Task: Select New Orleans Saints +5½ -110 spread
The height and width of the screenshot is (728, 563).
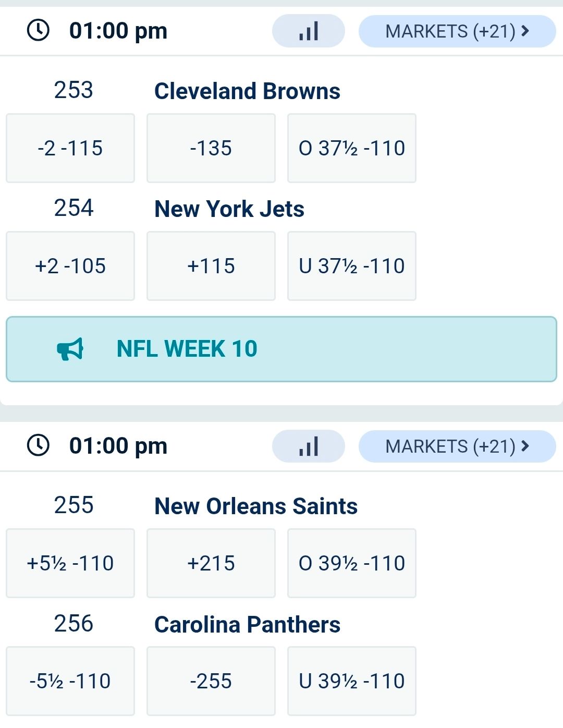Action: coord(70,563)
